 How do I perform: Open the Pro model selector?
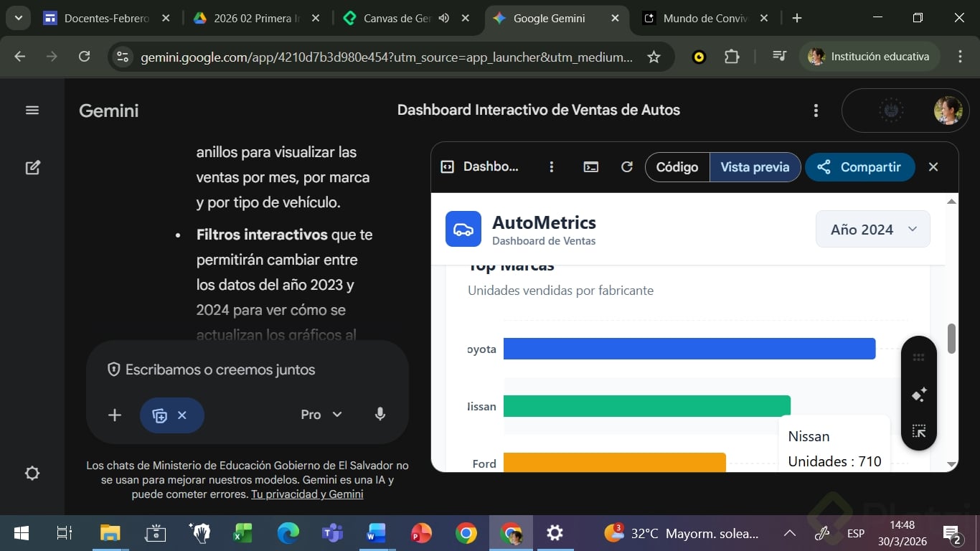tap(321, 415)
